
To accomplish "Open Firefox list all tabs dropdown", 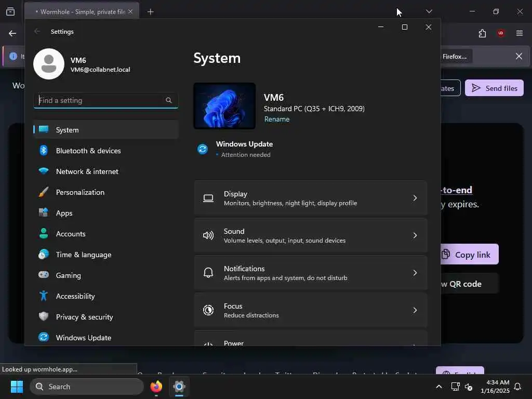I will [x=429, y=11].
